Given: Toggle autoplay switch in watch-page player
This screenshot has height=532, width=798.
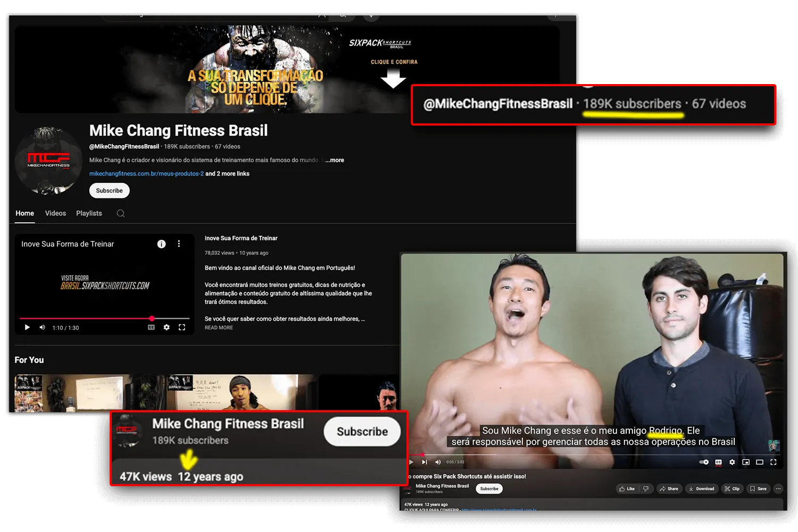Looking at the screenshot, I should [x=703, y=462].
